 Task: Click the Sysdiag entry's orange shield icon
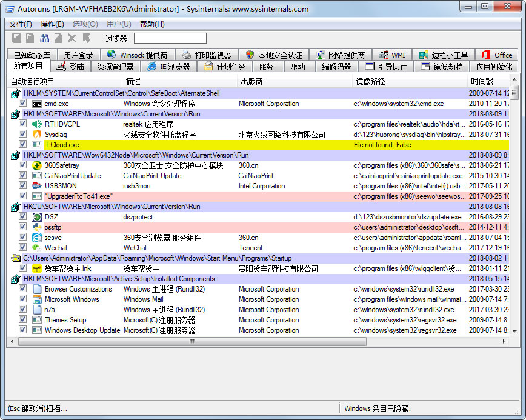(x=37, y=135)
